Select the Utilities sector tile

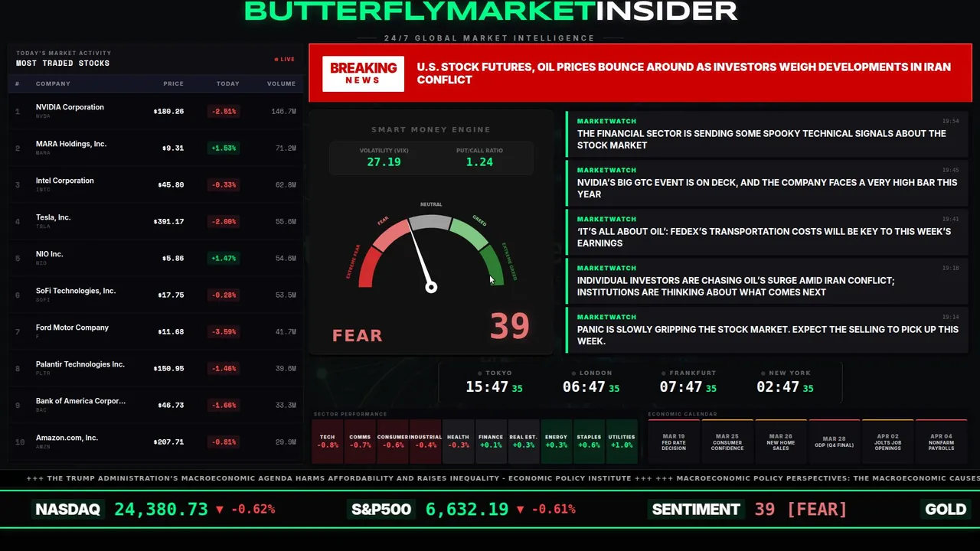pyautogui.click(x=622, y=442)
